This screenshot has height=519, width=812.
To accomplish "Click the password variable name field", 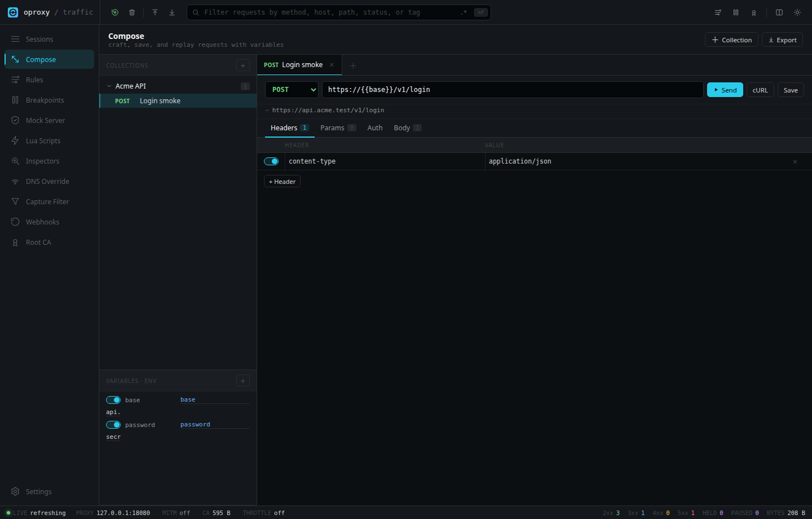I will 214,424.
